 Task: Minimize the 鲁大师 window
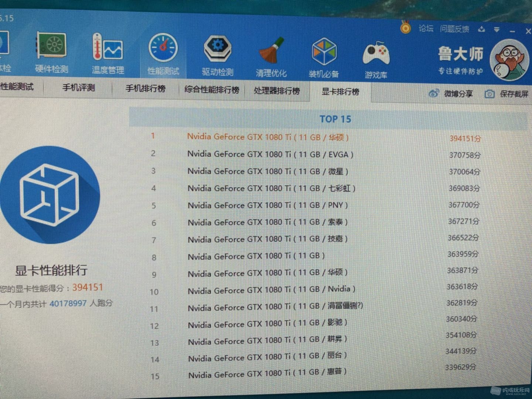pyautogui.click(x=512, y=31)
